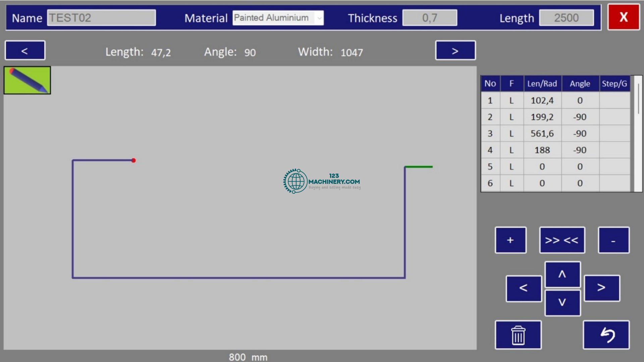Click the plus zoom button
The image size is (644, 362).
pyautogui.click(x=510, y=240)
